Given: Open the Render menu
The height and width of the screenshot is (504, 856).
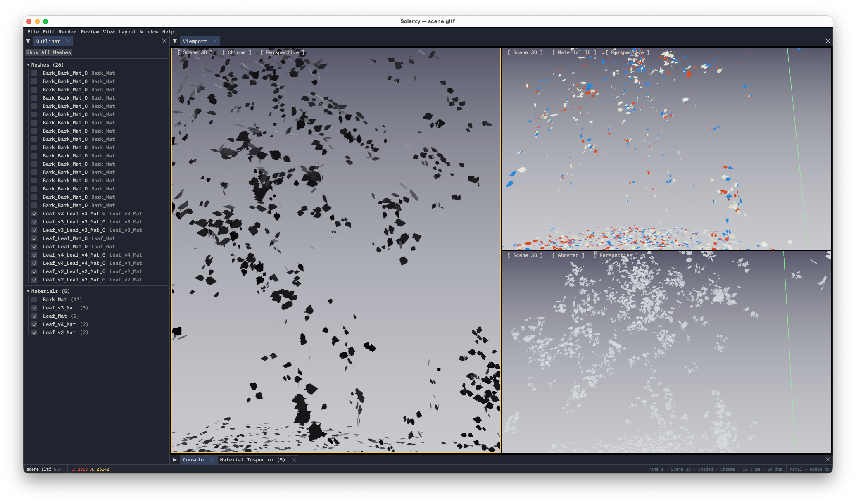Looking at the screenshot, I should 67,32.
